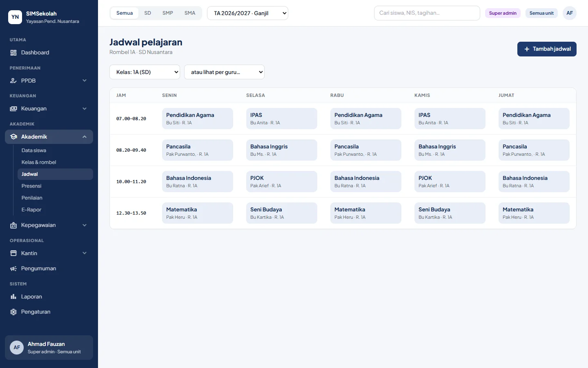Switch to the SMA tab
The width and height of the screenshot is (588, 368).
190,13
